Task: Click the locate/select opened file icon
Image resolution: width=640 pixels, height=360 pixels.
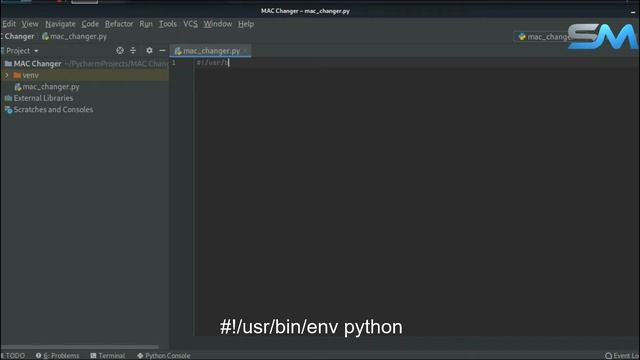Action: click(x=120, y=50)
